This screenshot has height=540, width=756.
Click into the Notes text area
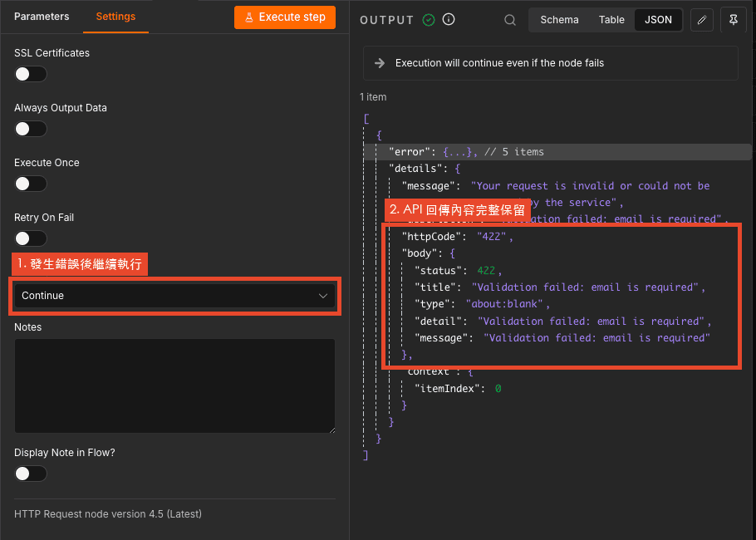click(174, 385)
